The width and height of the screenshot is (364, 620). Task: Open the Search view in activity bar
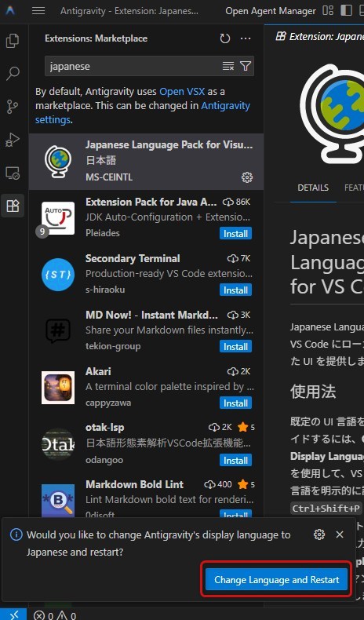tap(13, 74)
